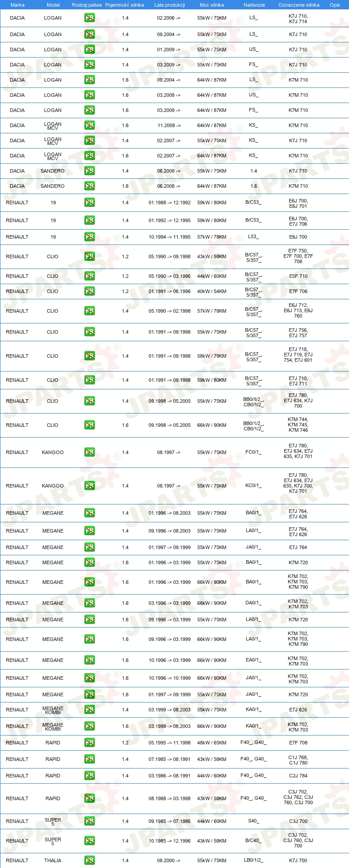The image size is (349, 868).
Task: Select engine code cell 'E6J 700, E6J 701'
Action: point(298,203)
